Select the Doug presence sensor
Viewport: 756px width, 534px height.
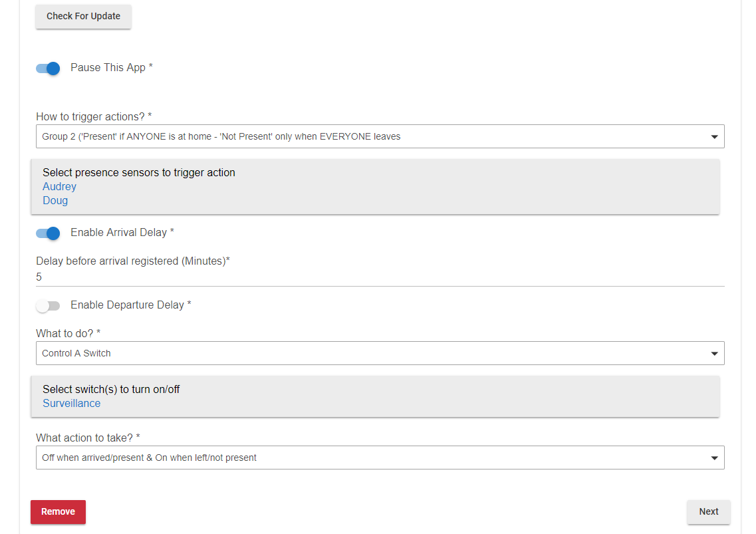pyautogui.click(x=55, y=201)
